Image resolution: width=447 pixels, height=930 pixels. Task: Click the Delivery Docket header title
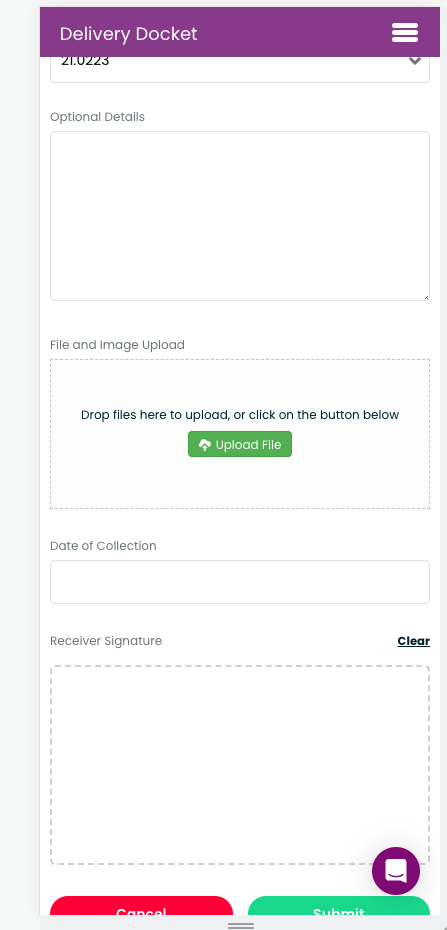[129, 34]
